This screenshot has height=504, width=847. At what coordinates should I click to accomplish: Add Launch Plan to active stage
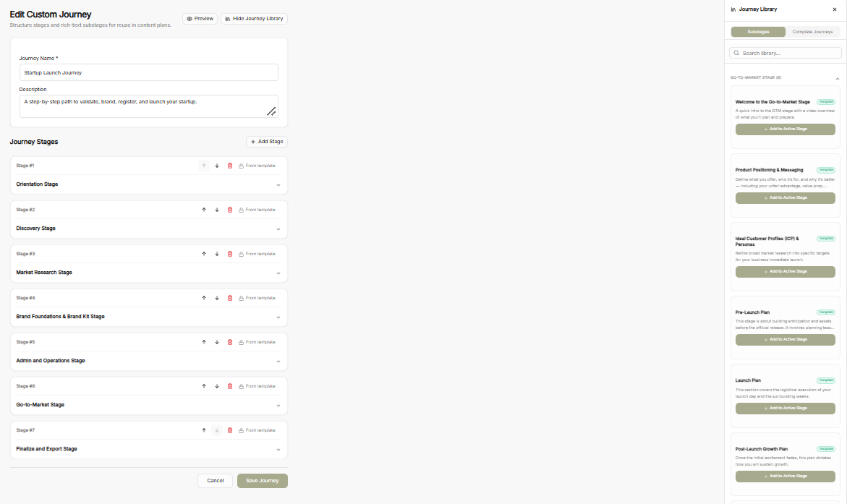click(785, 409)
